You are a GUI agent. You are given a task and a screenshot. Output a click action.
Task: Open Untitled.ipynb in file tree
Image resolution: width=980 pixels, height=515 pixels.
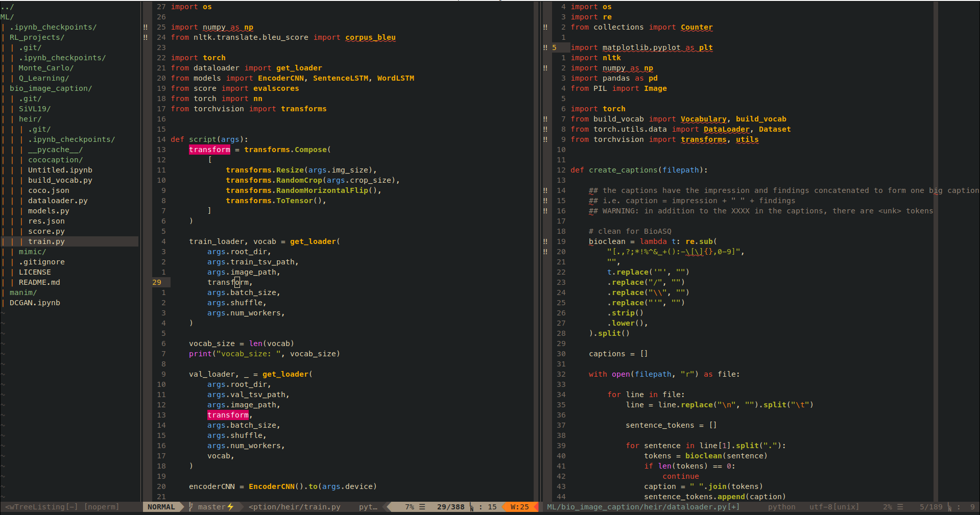[x=60, y=170]
